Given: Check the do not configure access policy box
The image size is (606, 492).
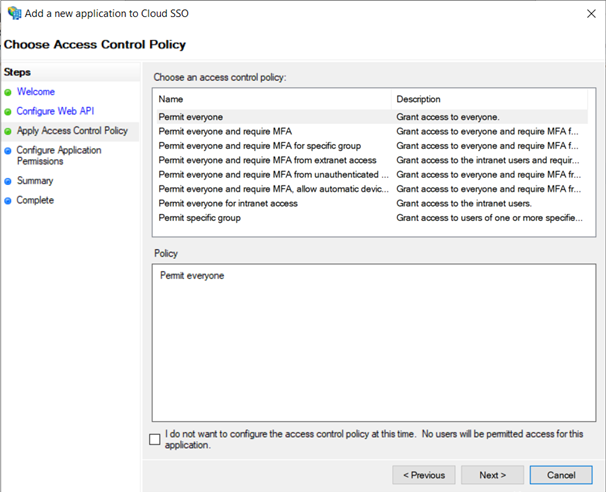Looking at the screenshot, I should click(154, 439).
